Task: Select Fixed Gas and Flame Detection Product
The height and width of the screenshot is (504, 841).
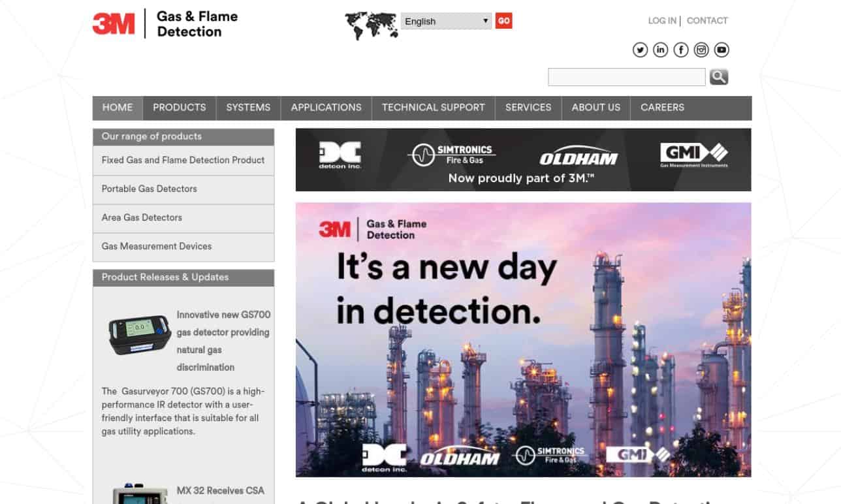Action: coord(183,160)
